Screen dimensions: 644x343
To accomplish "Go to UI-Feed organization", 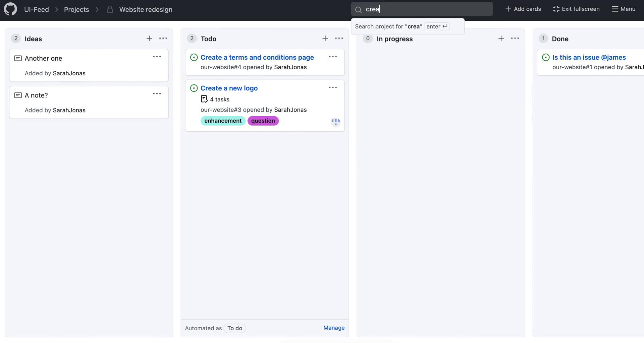I will (37, 9).
